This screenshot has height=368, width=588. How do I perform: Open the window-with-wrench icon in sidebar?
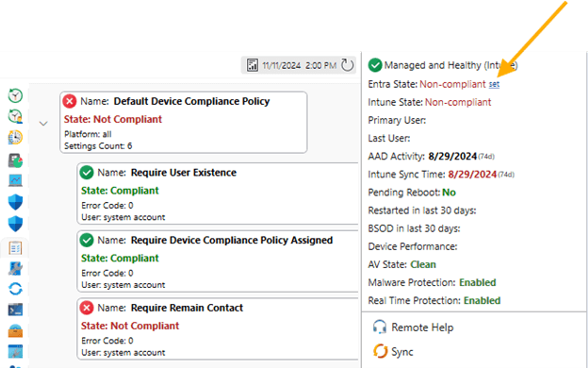click(15, 351)
